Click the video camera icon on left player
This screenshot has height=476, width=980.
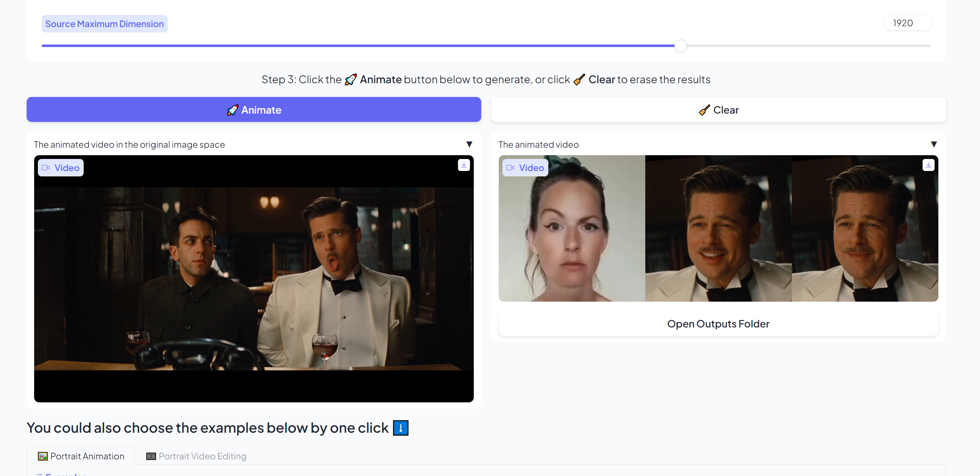point(46,168)
